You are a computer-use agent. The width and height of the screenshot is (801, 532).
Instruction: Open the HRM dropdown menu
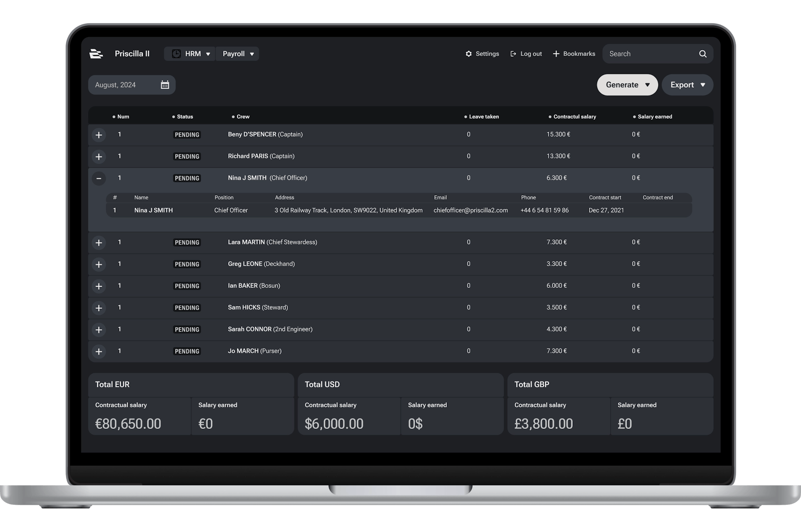(196, 54)
